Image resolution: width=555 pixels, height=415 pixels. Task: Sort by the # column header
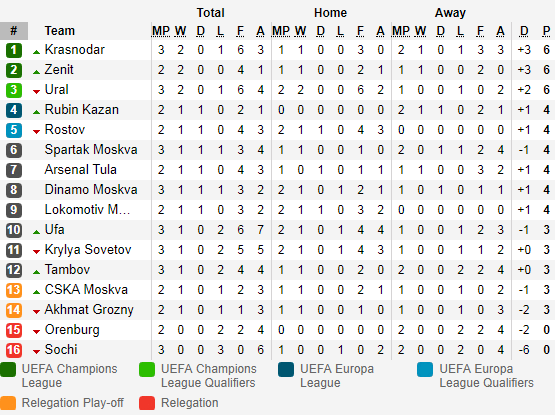[14, 31]
